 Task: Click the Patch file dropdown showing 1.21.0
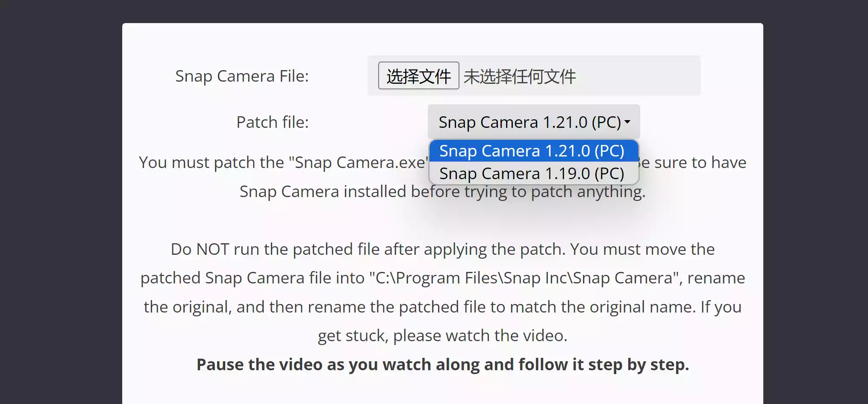[529, 122]
